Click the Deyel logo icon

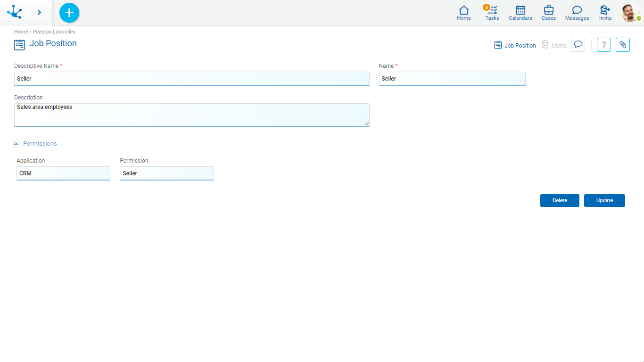click(x=15, y=12)
